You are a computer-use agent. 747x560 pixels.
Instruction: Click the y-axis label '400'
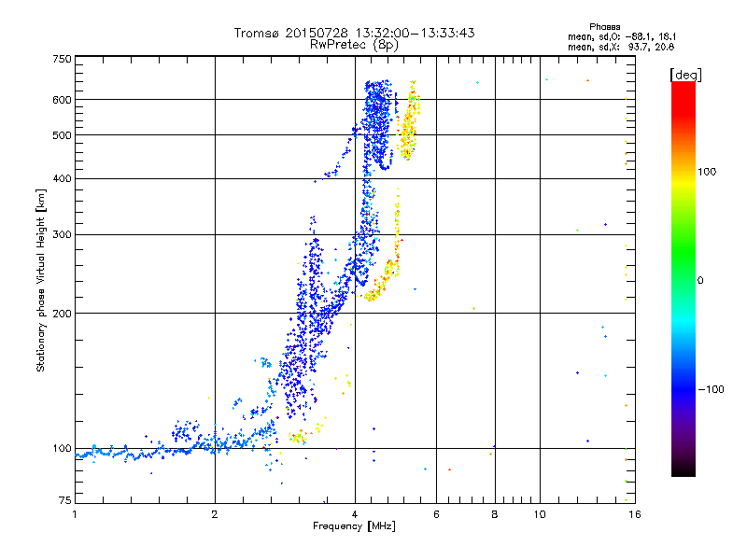62,178
